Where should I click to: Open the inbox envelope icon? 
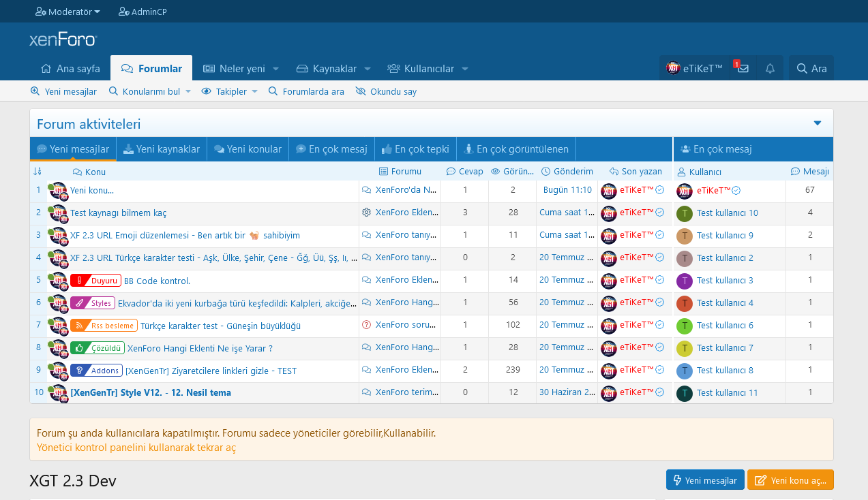743,69
